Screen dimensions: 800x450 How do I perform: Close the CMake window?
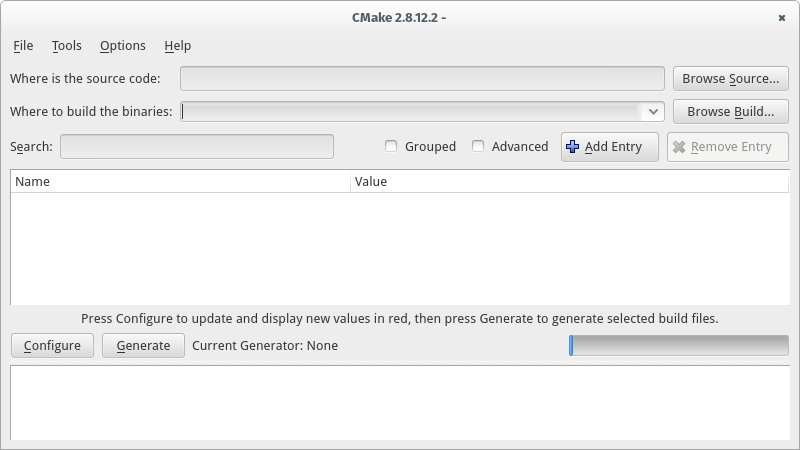[x=782, y=18]
